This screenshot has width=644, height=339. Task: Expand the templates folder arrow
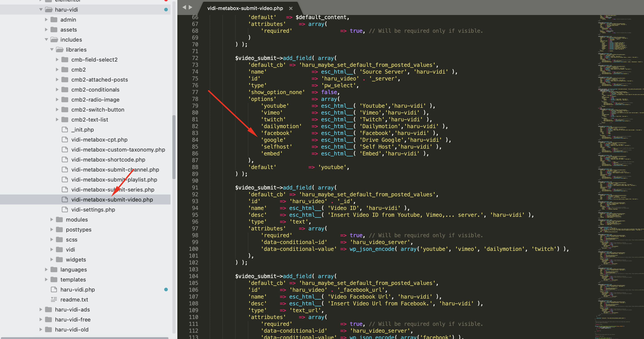[x=46, y=279]
